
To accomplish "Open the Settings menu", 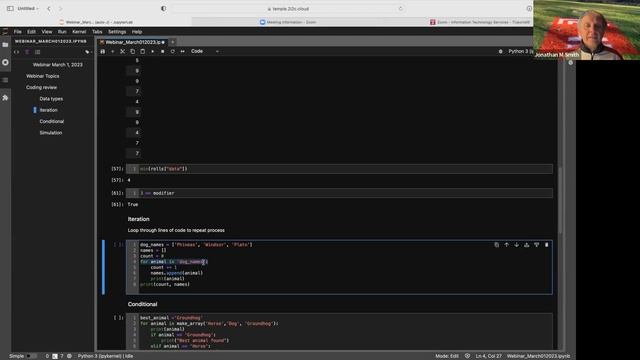I will (117, 32).
